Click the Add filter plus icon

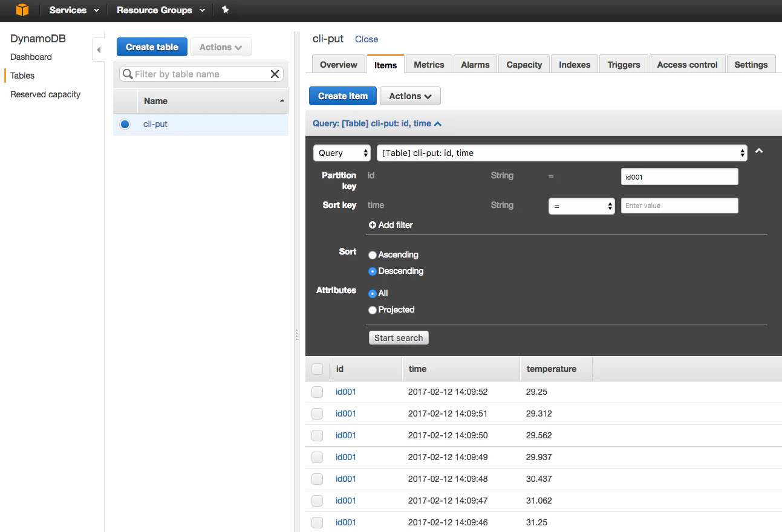click(373, 225)
